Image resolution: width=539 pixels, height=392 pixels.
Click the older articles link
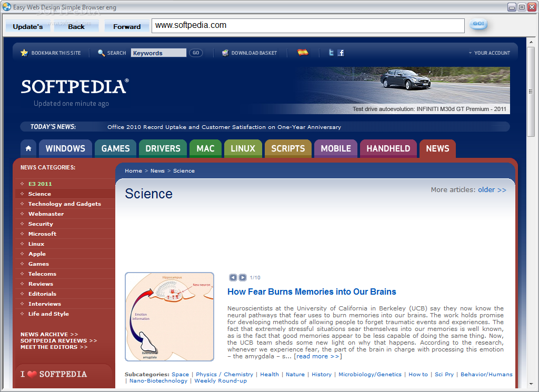(x=492, y=189)
